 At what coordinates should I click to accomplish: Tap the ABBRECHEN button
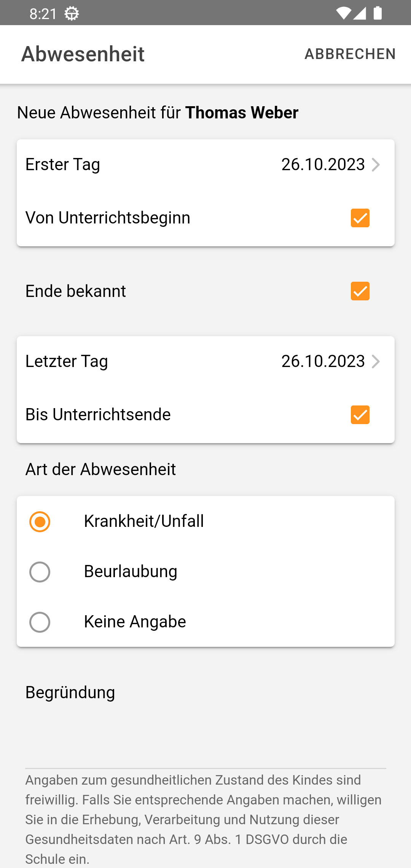point(350,54)
